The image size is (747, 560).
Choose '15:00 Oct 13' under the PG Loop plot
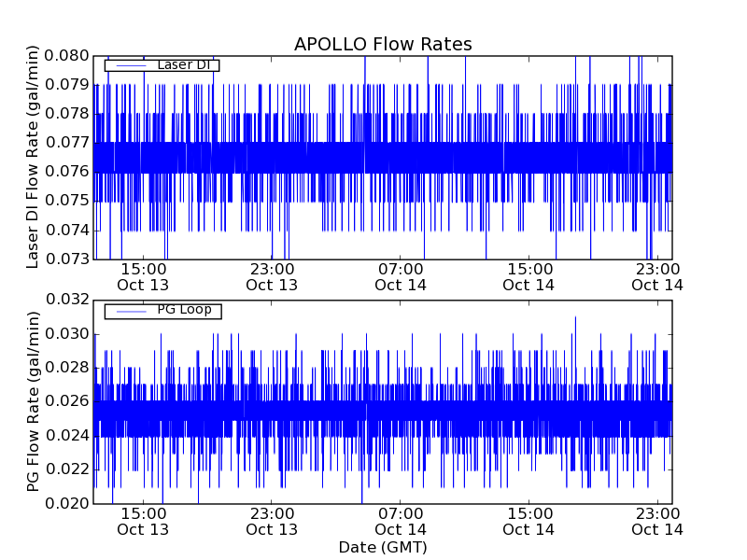pyautogui.click(x=143, y=522)
